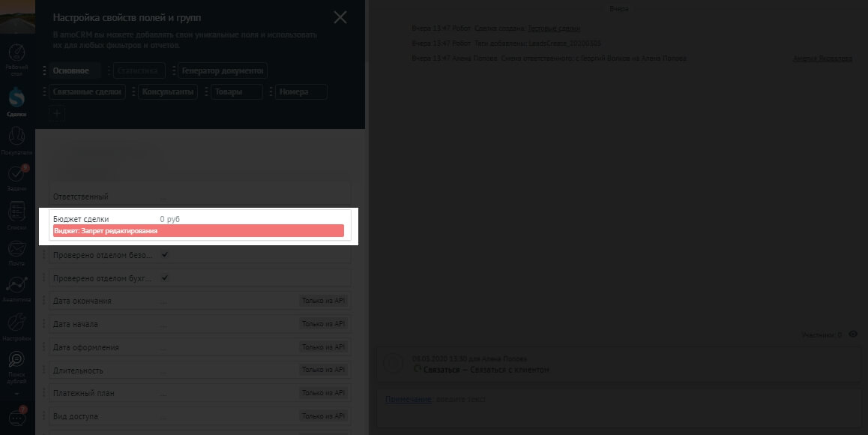Image resolution: width=868 pixels, height=435 pixels.
Task: Toggle Проверено отделом бухгалтерии checkbox
Action: pyautogui.click(x=165, y=277)
